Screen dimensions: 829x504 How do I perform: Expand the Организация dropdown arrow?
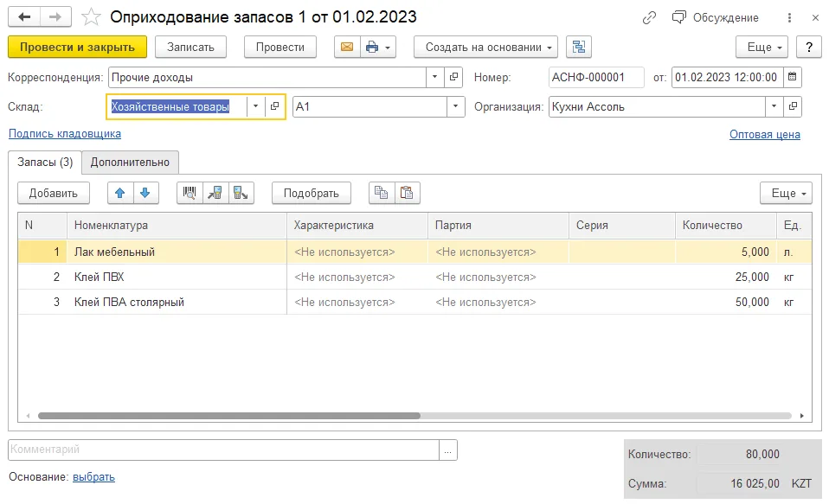(x=774, y=106)
